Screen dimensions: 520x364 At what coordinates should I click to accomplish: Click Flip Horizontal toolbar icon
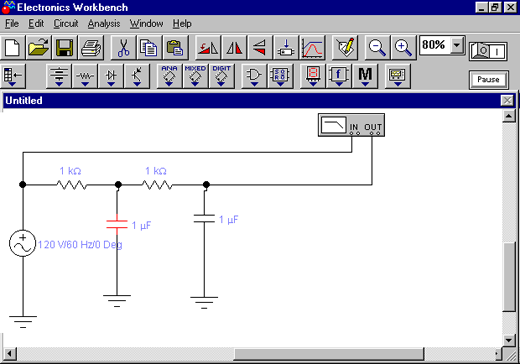coord(234,48)
